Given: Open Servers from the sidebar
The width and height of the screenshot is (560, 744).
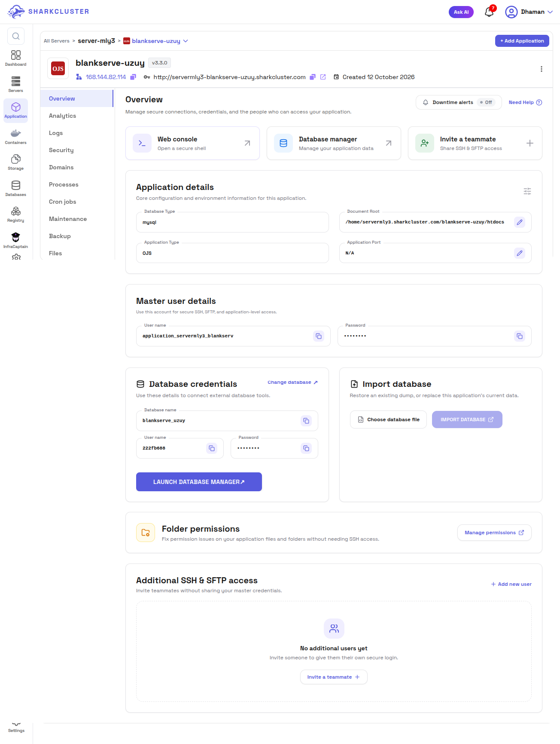Looking at the screenshot, I should coord(16,84).
